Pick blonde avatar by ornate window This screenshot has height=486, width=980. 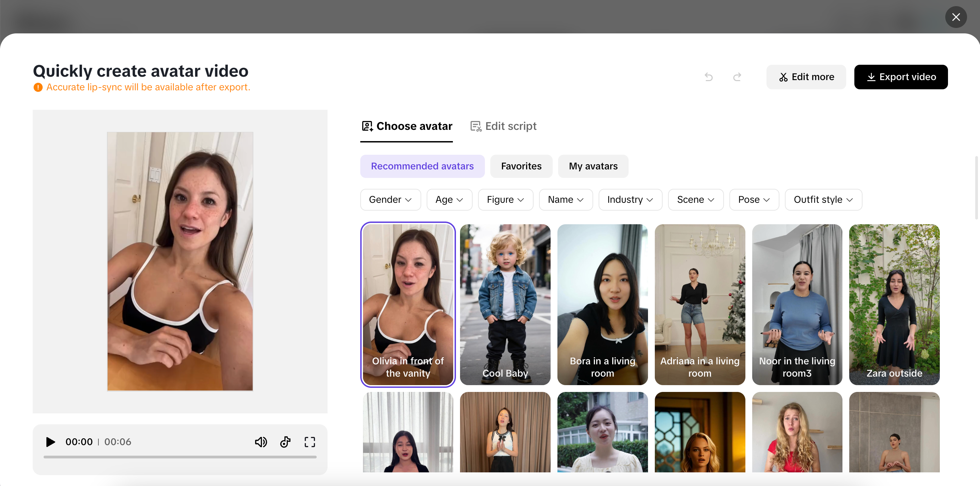[x=700, y=432]
